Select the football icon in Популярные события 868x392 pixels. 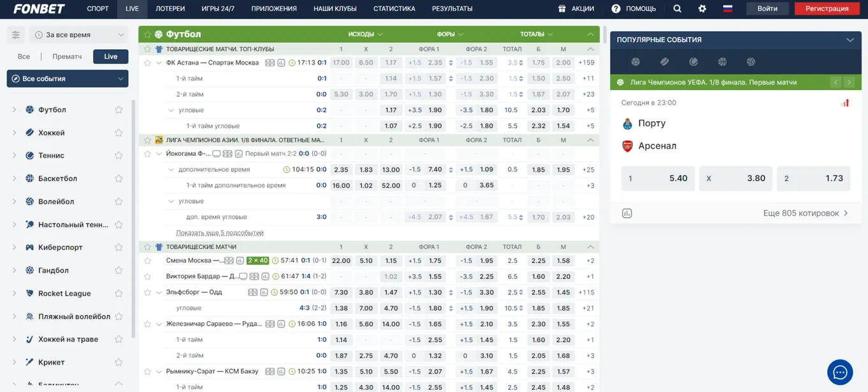click(636, 62)
